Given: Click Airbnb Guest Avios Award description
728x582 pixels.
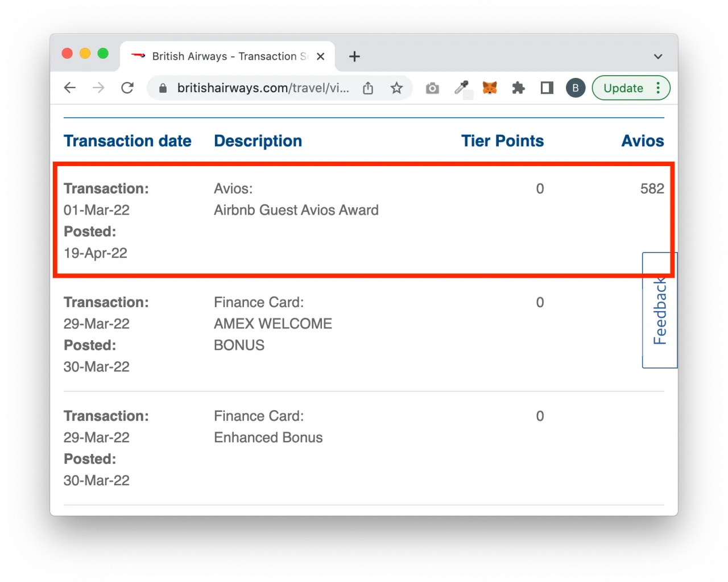Looking at the screenshot, I should pos(296,210).
